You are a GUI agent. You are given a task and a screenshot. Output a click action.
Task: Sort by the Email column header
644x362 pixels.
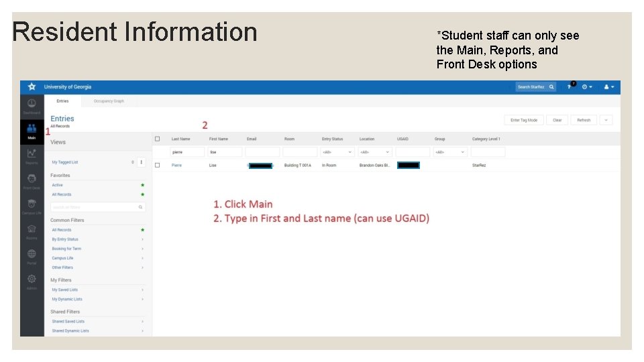[252, 139]
